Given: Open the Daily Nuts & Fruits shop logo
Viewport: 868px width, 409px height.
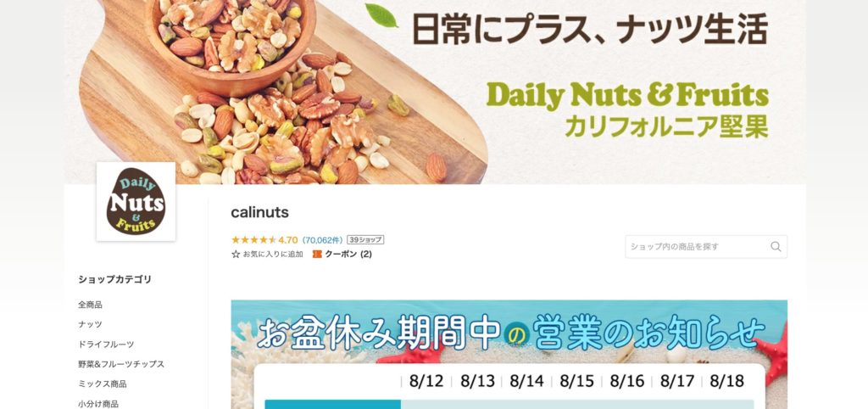Looking at the screenshot, I should pyautogui.click(x=136, y=201).
